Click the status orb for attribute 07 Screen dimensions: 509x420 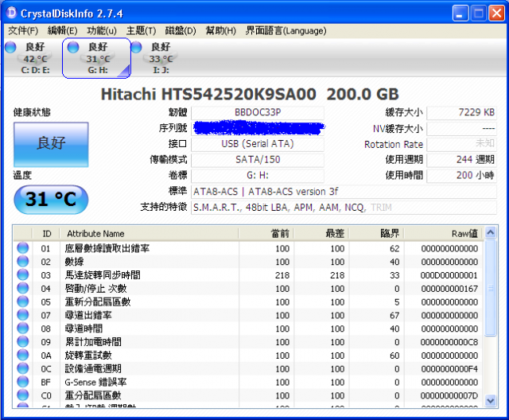tap(23, 315)
